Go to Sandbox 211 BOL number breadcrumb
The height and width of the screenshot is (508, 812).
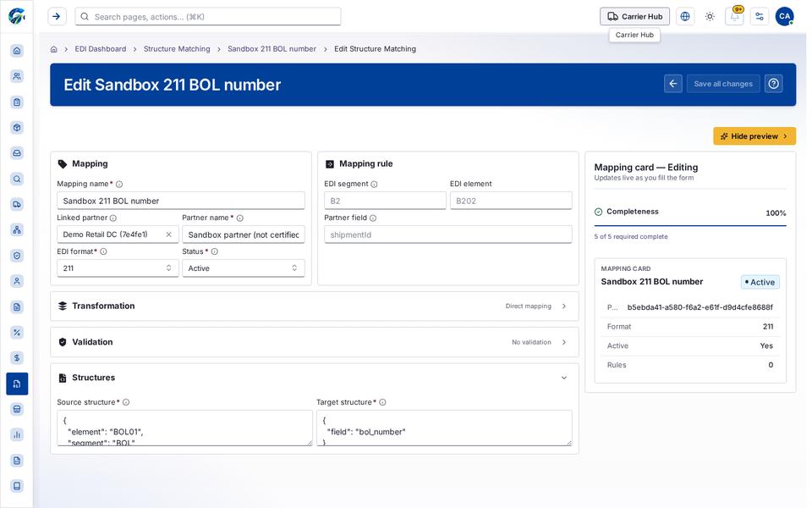click(272, 49)
